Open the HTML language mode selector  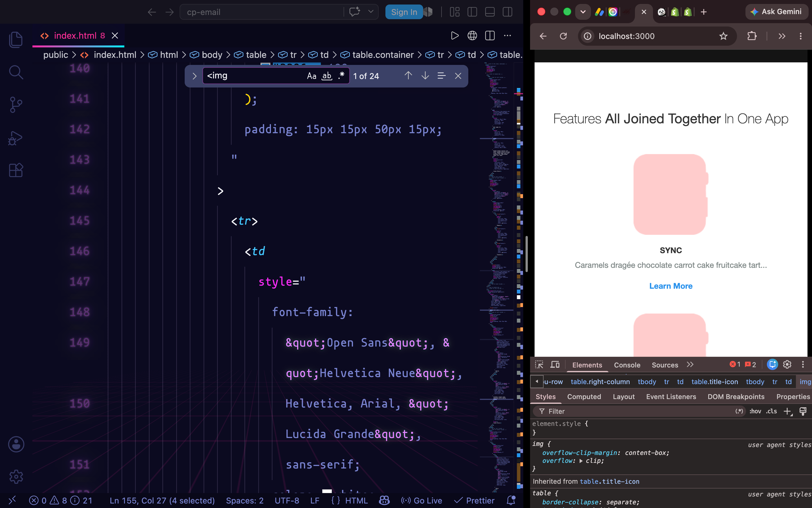(x=356, y=500)
